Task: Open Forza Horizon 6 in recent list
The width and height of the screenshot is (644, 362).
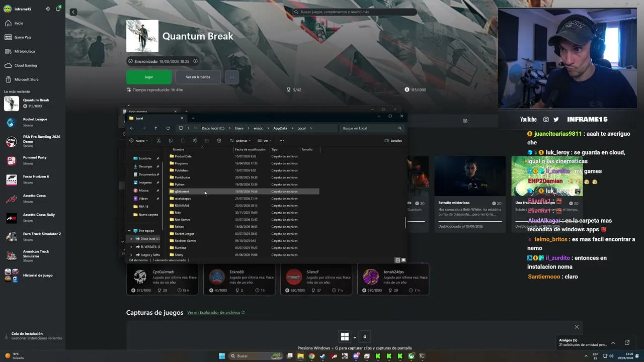Action: coord(33,179)
